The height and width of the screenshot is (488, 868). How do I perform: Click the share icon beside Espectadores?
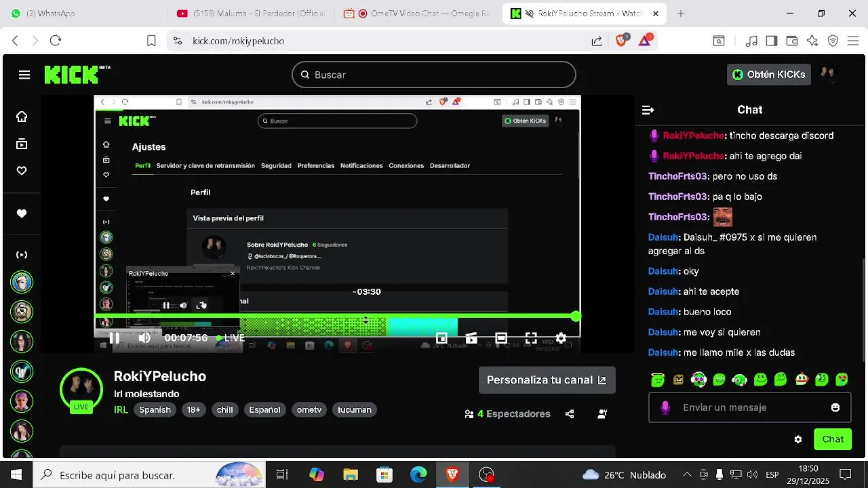[570, 414]
